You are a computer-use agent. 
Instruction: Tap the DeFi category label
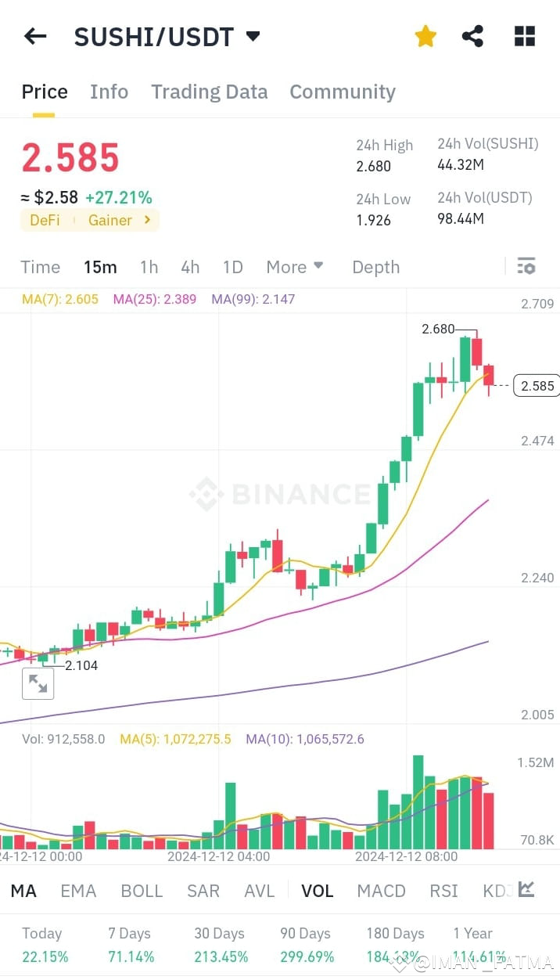(45, 220)
